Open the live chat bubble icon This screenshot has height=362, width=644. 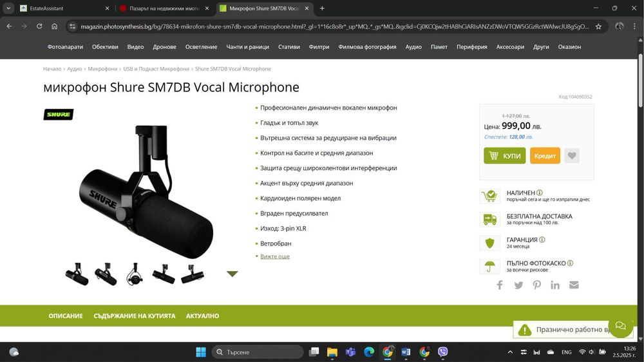(x=620, y=326)
